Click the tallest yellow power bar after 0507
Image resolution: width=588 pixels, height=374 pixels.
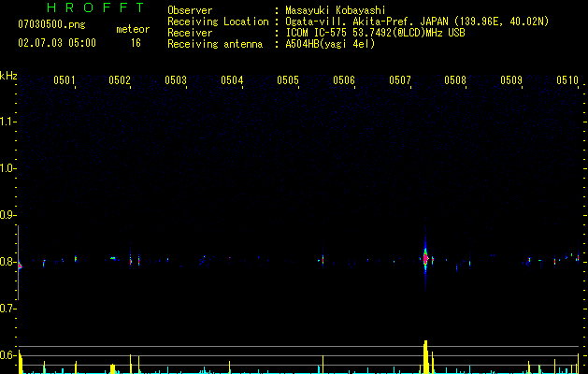(425, 357)
